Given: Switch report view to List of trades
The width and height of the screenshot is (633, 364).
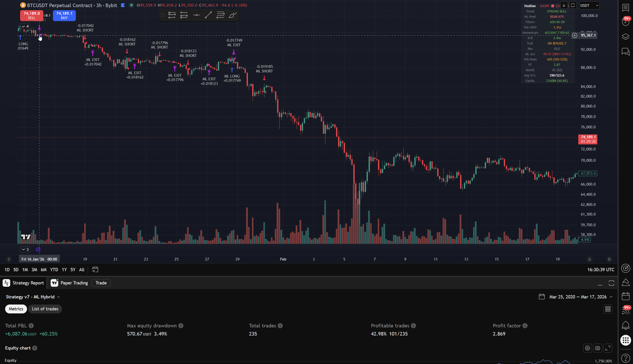Looking at the screenshot, I should click(45, 309).
